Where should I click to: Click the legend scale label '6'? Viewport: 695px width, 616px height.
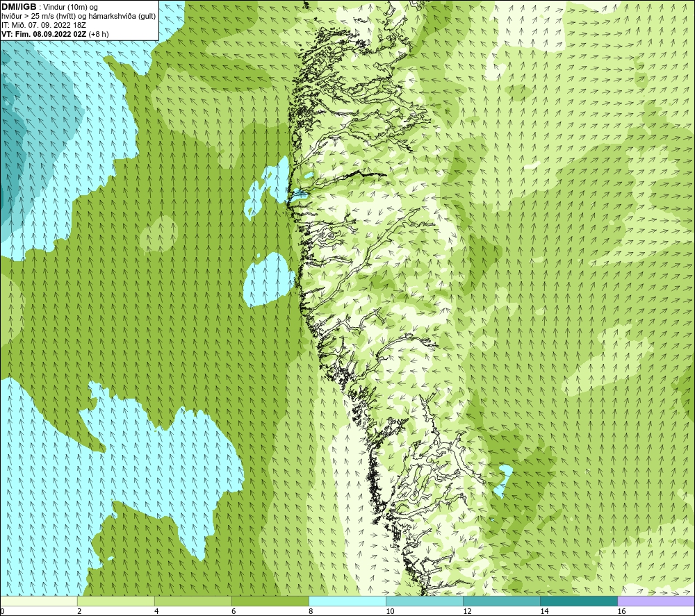coord(234,612)
